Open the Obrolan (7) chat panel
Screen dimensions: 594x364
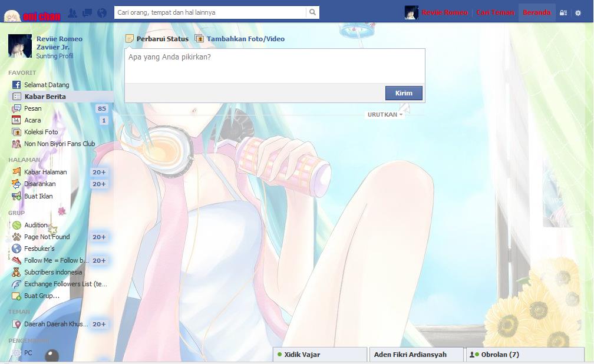tap(526, 355)
